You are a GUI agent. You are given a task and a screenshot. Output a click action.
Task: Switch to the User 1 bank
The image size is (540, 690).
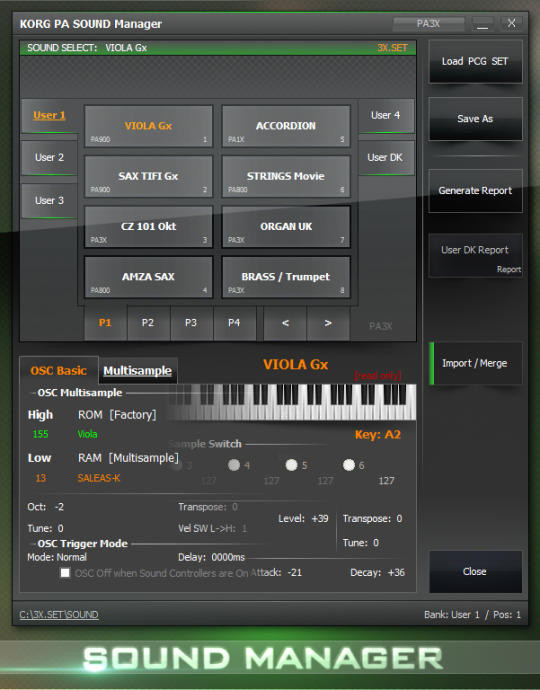tap(49, 116)
